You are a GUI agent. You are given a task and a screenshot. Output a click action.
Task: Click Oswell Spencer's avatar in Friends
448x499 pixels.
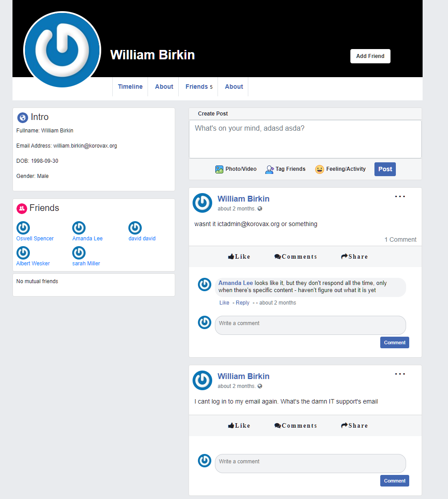click(x=23, y=228)
